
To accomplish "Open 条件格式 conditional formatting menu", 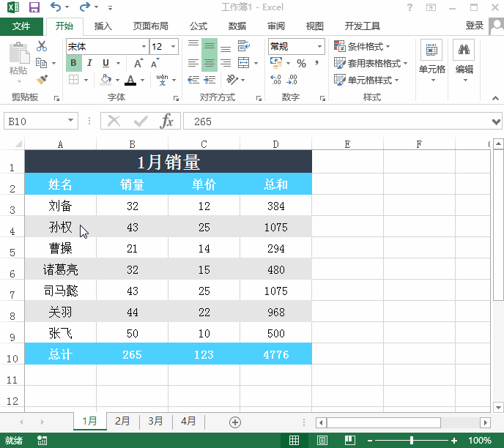I will point(362,46).
